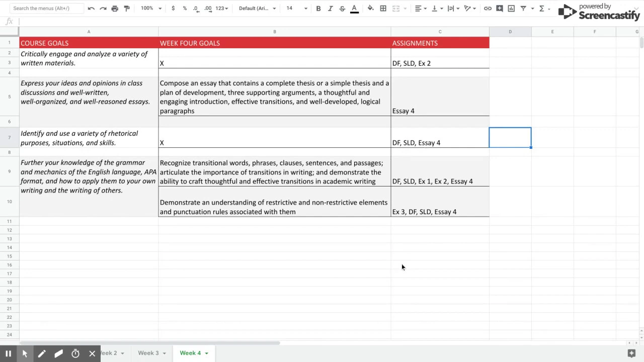
Task: Select the Identify and use rhetorical cell
Action: point(89,138)
